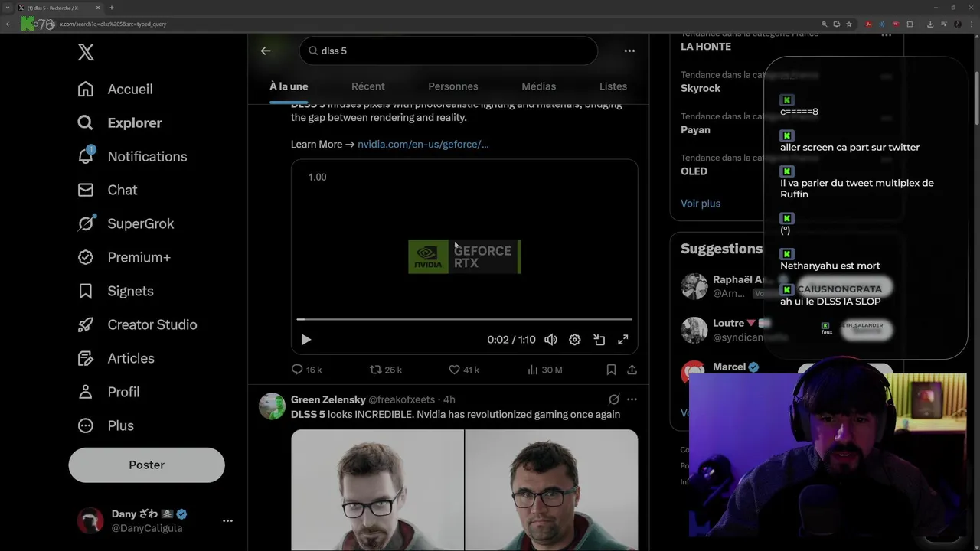Click Voir plus under trends
Screen dimensions: 980x551
(x=701, y=204)
